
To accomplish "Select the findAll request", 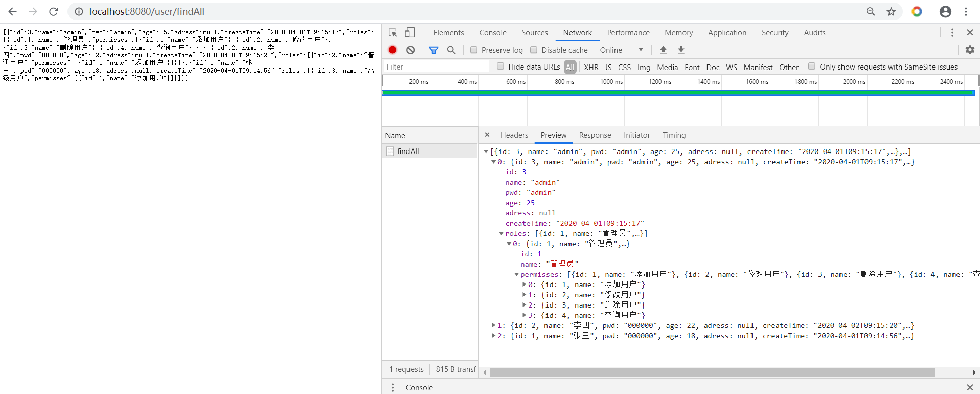I will tap(430, 151).
